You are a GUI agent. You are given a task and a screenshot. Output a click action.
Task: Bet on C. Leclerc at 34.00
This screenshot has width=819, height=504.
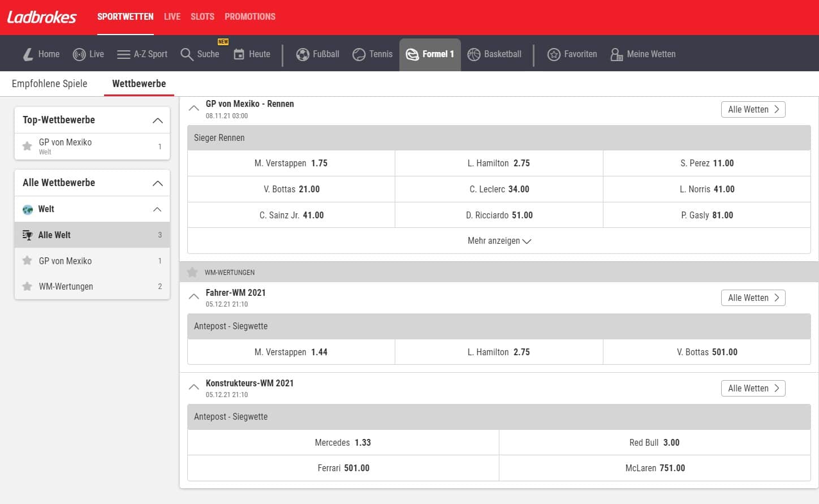tap(499, 189)
